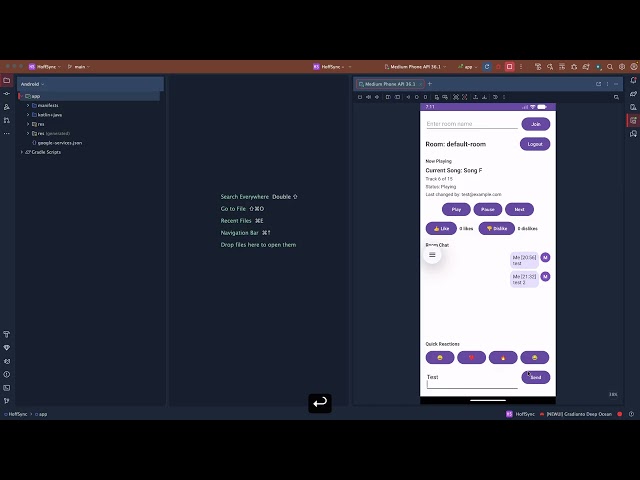Click the emulator screenshot icon
The image size is (640, 480).
(456, 97)
